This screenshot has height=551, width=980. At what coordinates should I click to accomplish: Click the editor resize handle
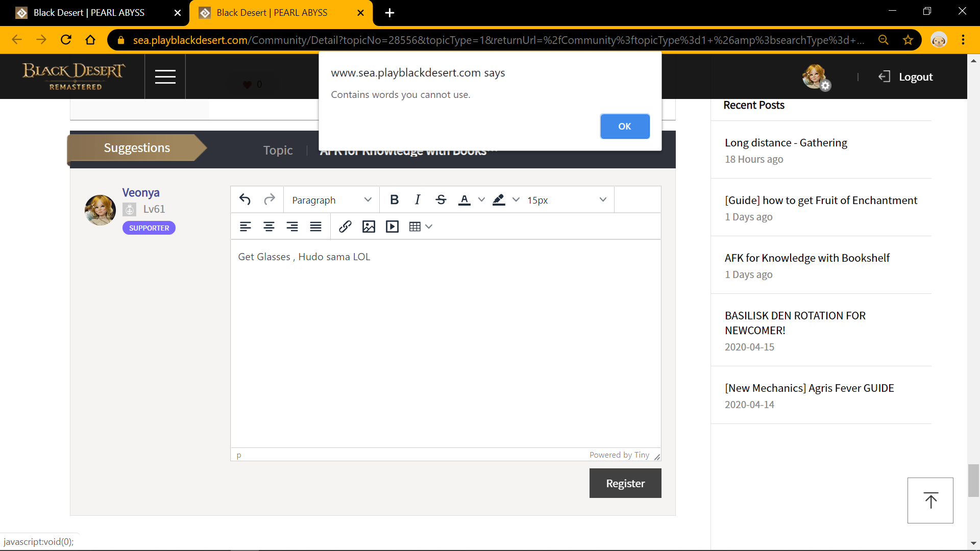tap(657, 456)
